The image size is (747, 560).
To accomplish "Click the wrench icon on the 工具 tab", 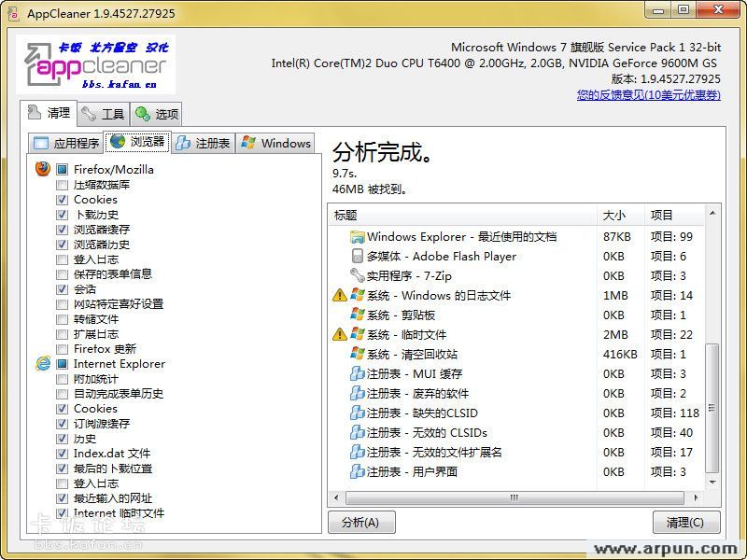I will 91,114.
